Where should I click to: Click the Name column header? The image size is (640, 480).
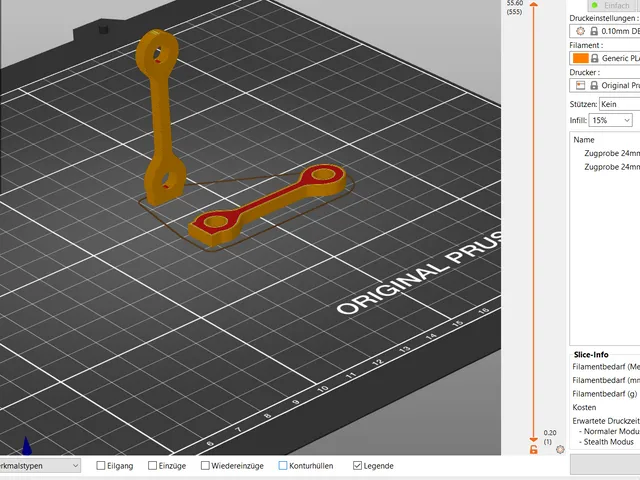[x=584, y=140]
